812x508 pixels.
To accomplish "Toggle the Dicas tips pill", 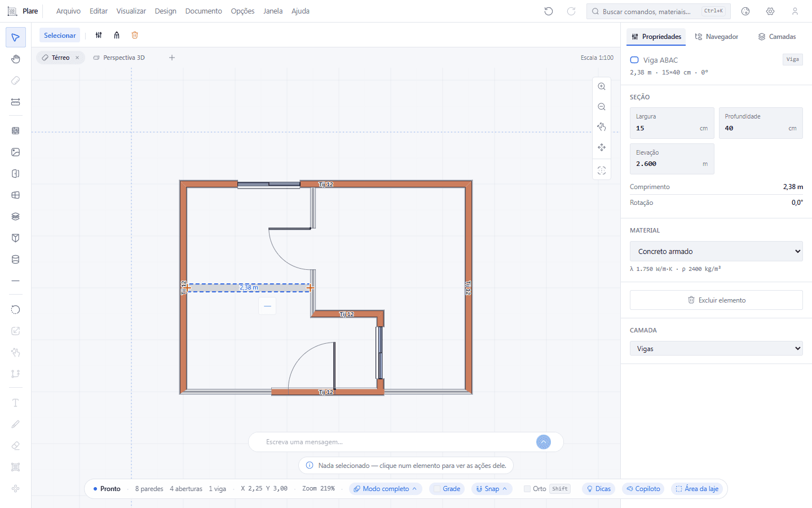I will click(x=599, y=489).
